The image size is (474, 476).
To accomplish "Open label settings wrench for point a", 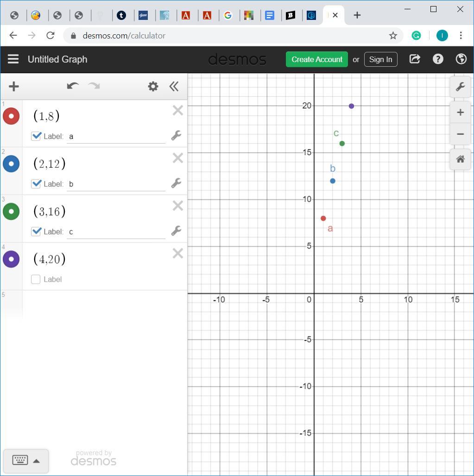I will tap(177, 135).
